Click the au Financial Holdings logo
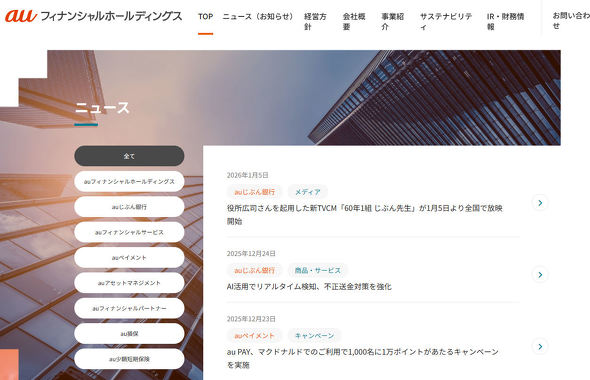Screen dimensions: 590x380 [x=93, y=16]
